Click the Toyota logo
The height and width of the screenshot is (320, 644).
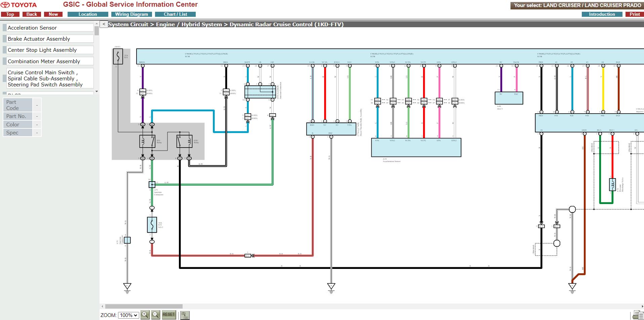coord(19,5)
